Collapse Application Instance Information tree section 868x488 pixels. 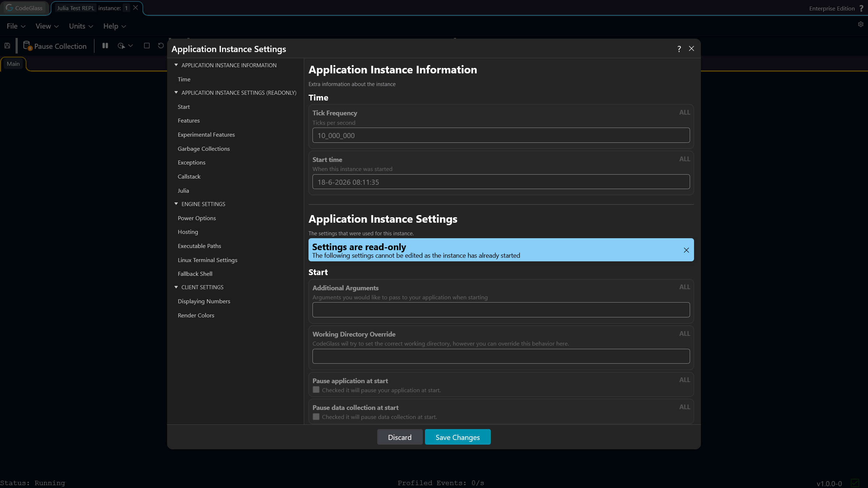176,65
